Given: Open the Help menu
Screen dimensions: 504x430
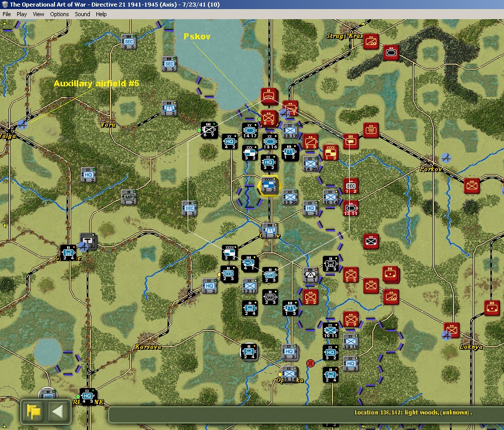Looking at the screenshot, I should [x=101, y=14].
